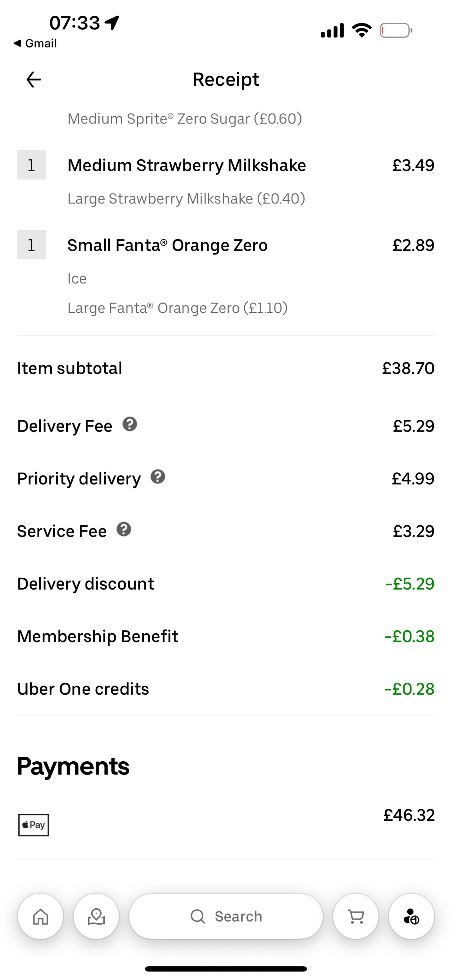Open the account profile tab
Viewport: 452px width, 980px height.
412,916
